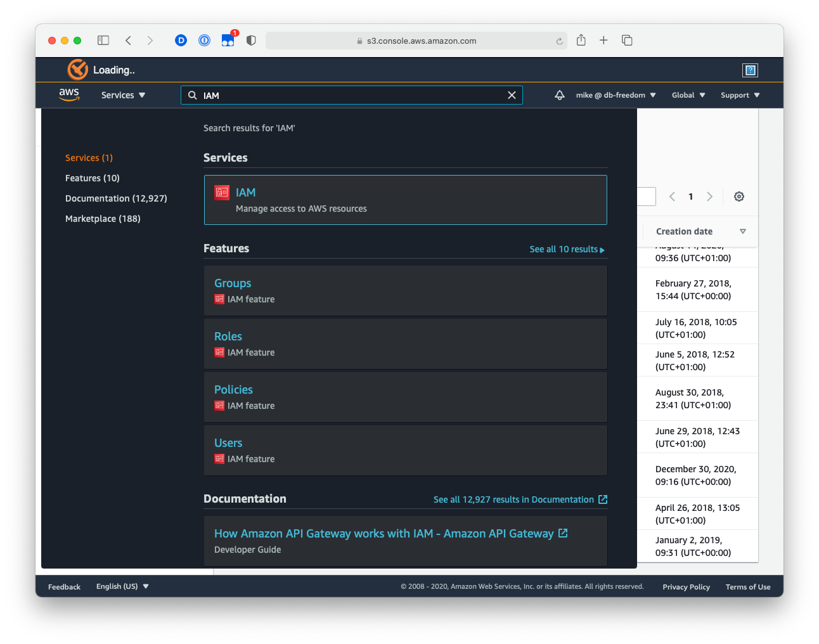819x644 pixels.
Task: Open the Users IAM feature
Action: pyautogui.click(x=406, y=450)
